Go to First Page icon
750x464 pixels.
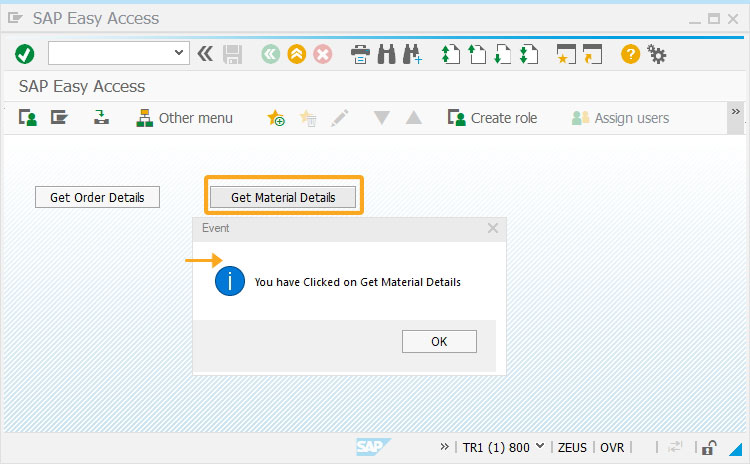point(450,54)
